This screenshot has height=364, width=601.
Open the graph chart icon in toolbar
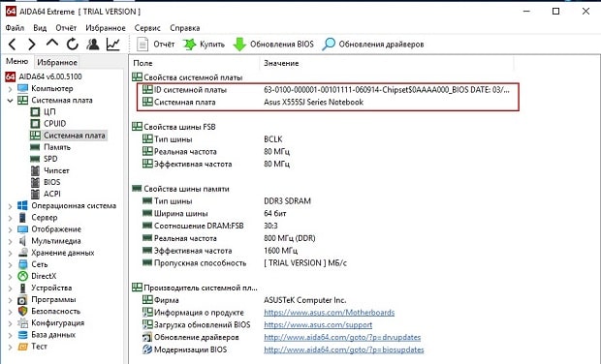click(113, 45)
